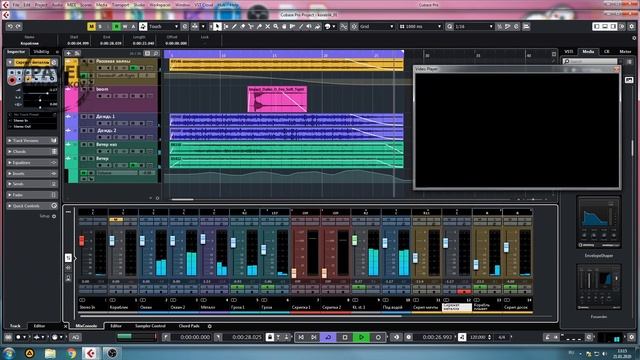Click the Stop button in transport
Image resolution: width=640 pixels, height=360 pixels.
[345, 337]
